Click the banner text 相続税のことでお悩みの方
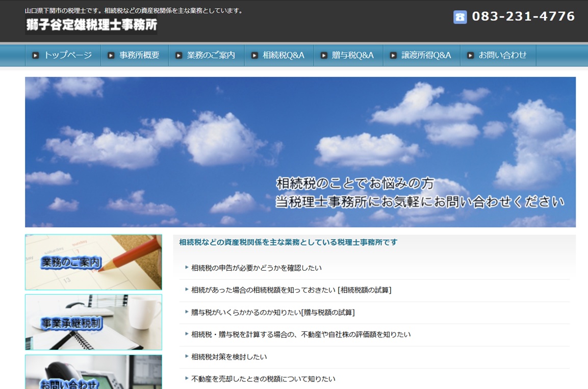588x389 pixels. click(x=355, y=184)
